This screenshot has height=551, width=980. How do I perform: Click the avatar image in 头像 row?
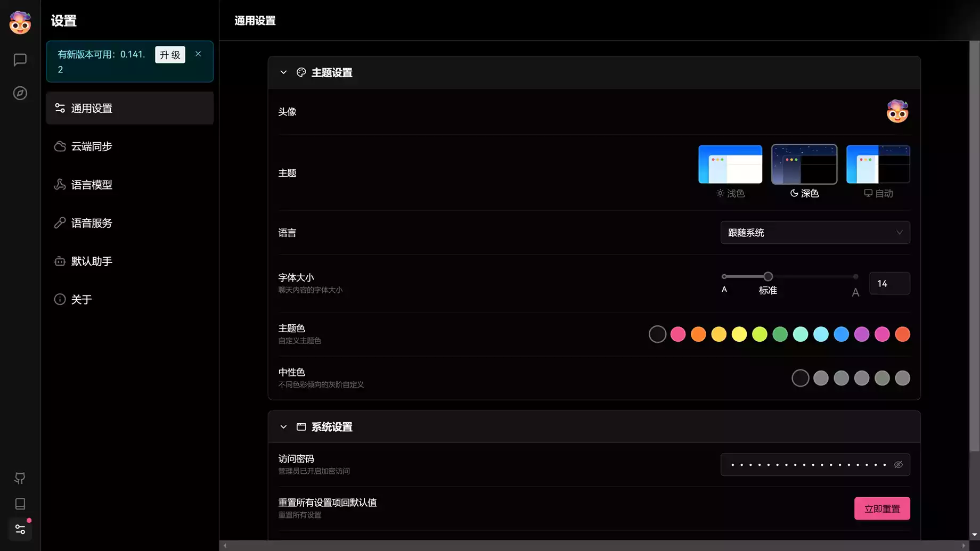click(897, 111)
